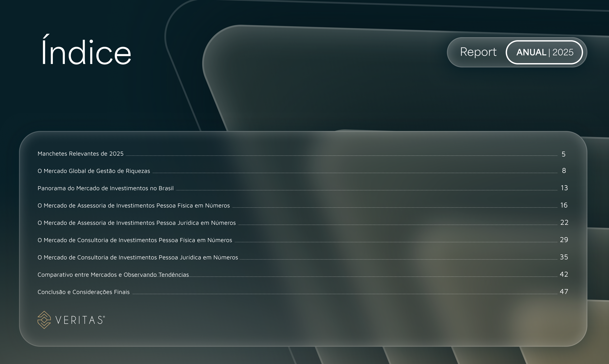Viewport: 609px width, 364px height.
Task: Click page number 8
Action: coord(564,170)
